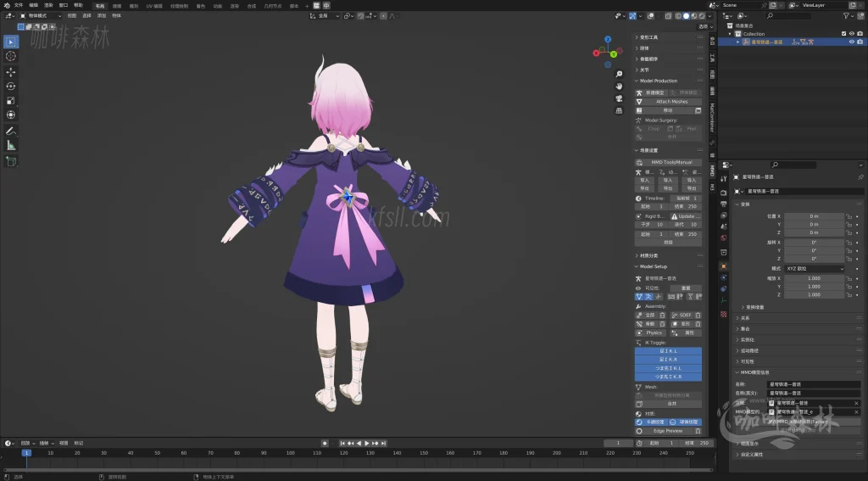Switch to the UV 编辑 workspace tab
This screenshot has height=481, width=868.
point(154,6)
